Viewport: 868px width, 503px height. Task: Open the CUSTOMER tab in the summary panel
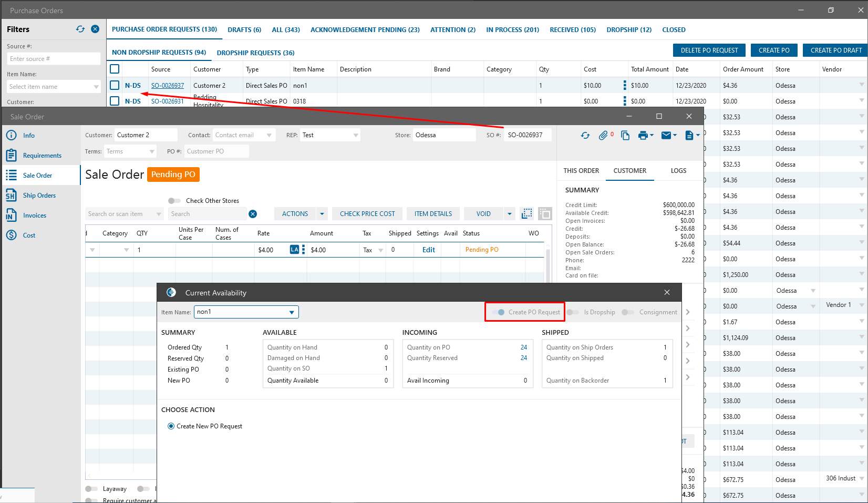(629, 171)
